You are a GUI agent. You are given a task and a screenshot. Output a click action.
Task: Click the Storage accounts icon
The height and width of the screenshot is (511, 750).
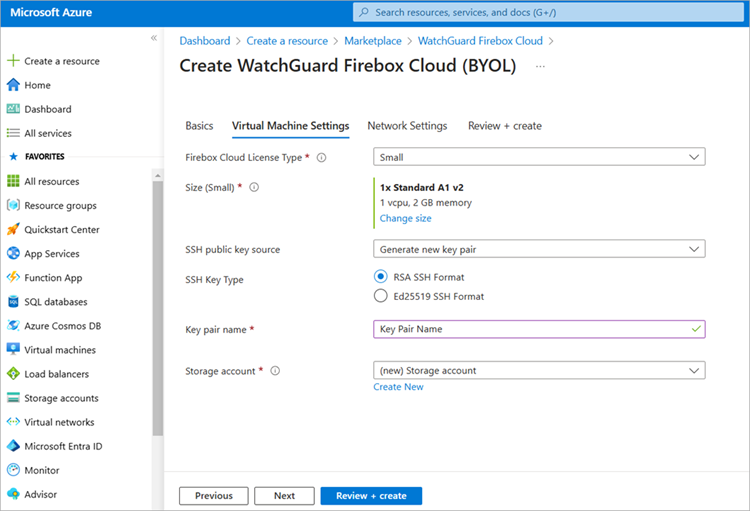click(13, 398)
